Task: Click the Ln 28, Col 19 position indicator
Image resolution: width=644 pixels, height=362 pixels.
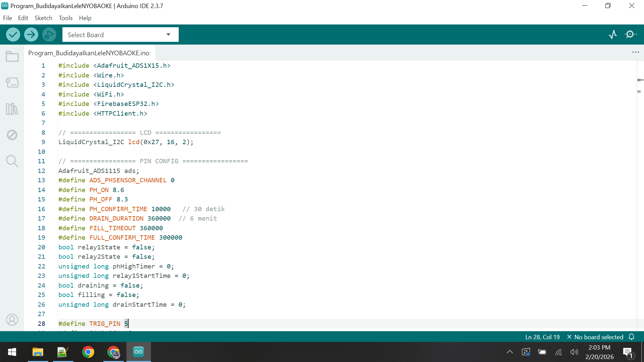Action: [542, 337]
